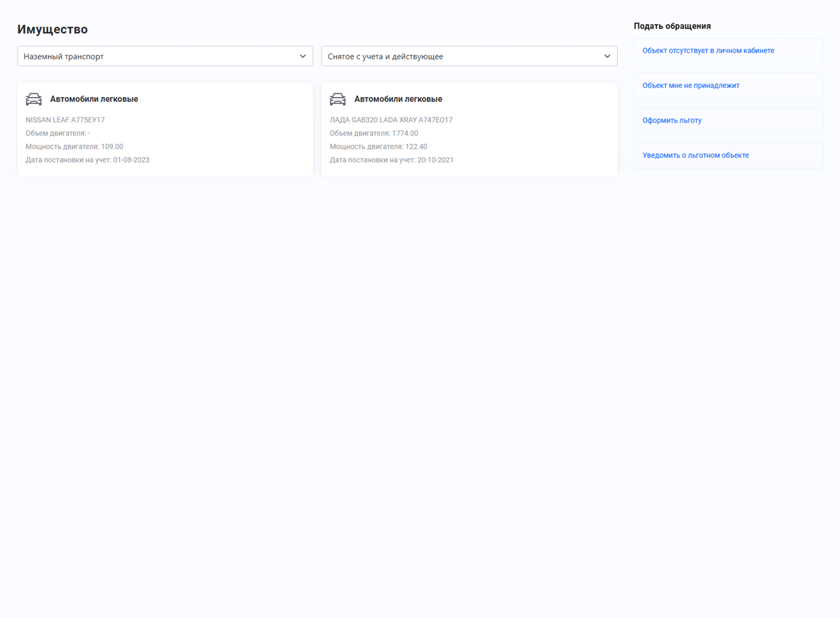Click the chevron arrow of the Снятое с учета dropdown

[607, 56]
